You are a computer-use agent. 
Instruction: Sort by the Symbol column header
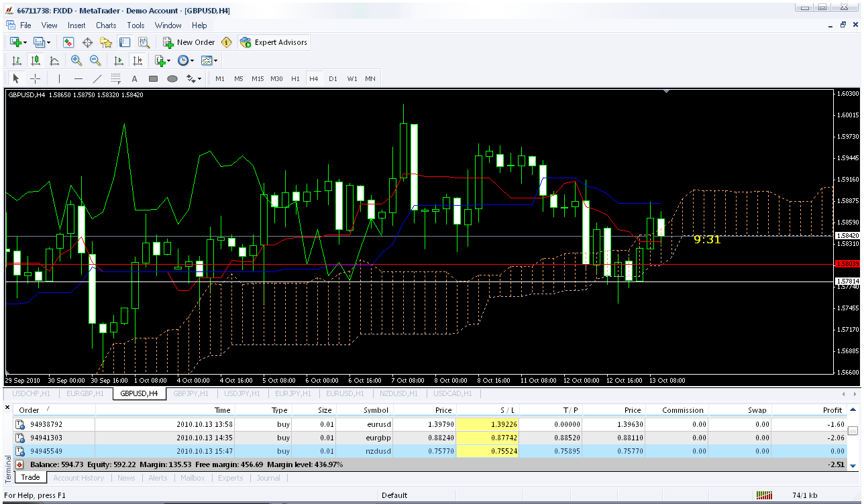[362, 410]
